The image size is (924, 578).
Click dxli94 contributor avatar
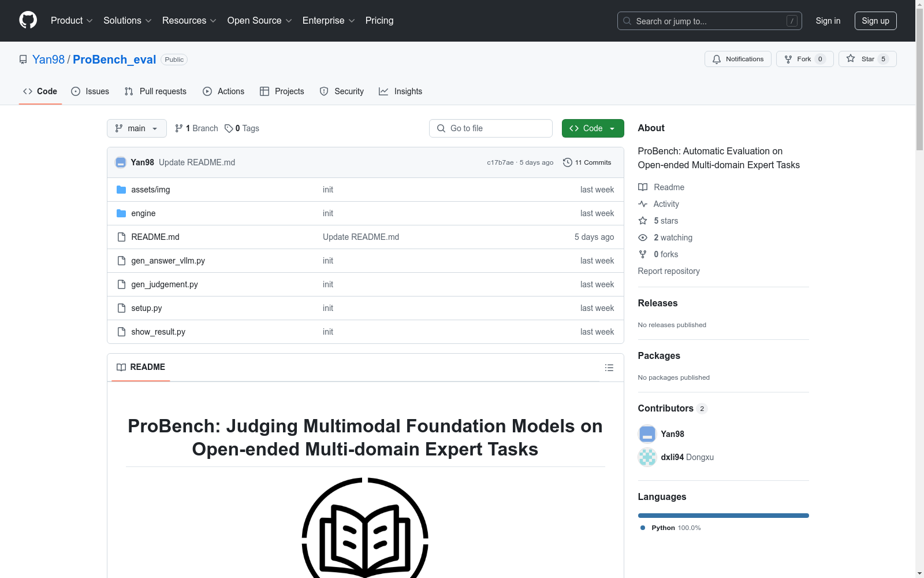coord(647,457)
